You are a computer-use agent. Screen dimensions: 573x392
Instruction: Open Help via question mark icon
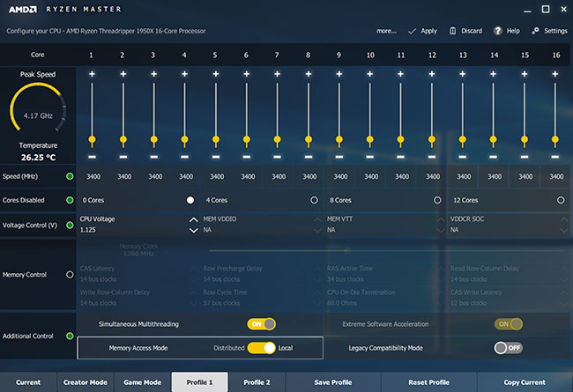pyautogui.click(x=500, y=31)
